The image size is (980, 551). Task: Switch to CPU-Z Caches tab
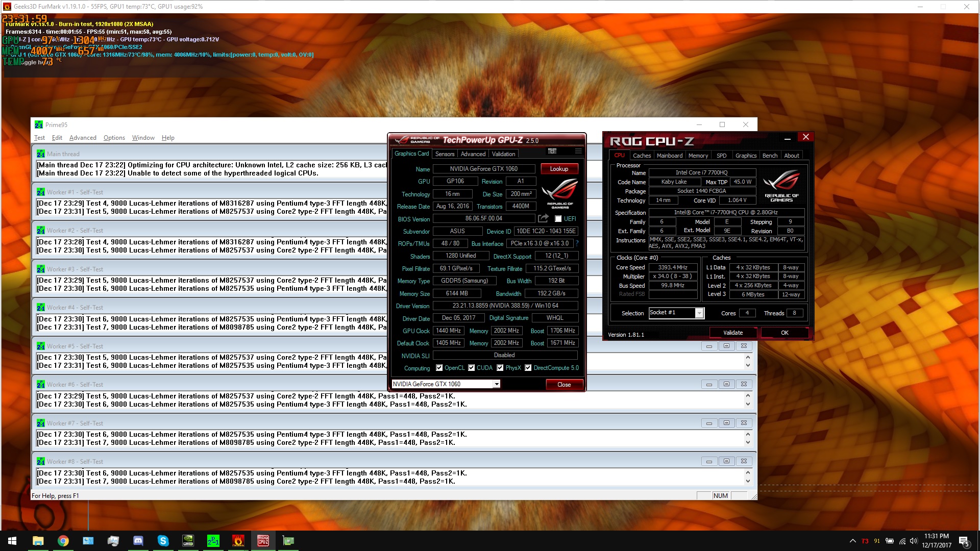point(642,156)
